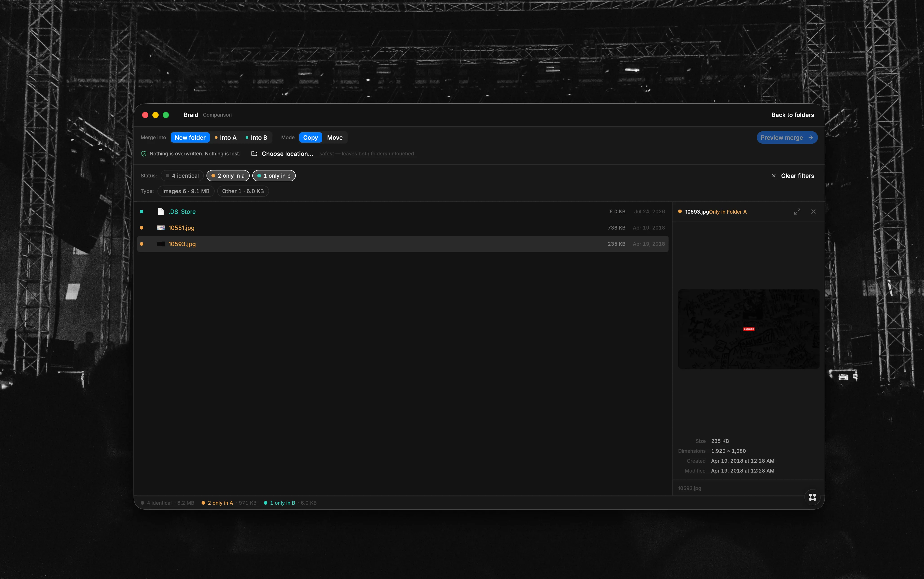Image resolution: width=924 pixels, height=579 pixels.
Task: Filter by Other 1 · 6.0 KB type
Action: point(243,191)
